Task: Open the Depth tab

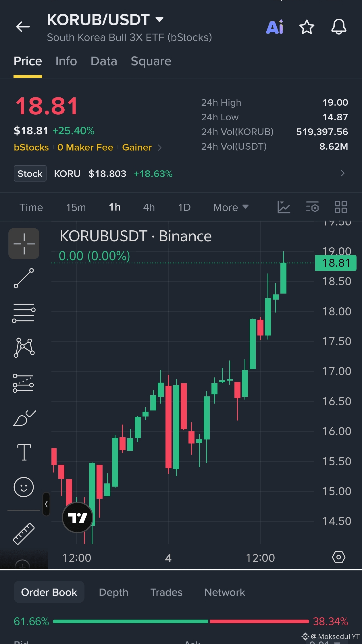Action: coord(113,592)
